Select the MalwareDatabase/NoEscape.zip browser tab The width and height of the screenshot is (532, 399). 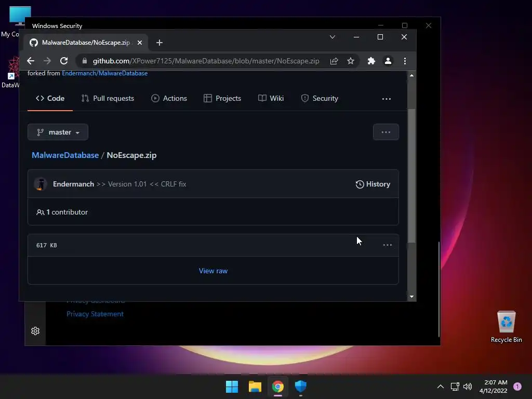pyautogui.click(x=86, y=43)
